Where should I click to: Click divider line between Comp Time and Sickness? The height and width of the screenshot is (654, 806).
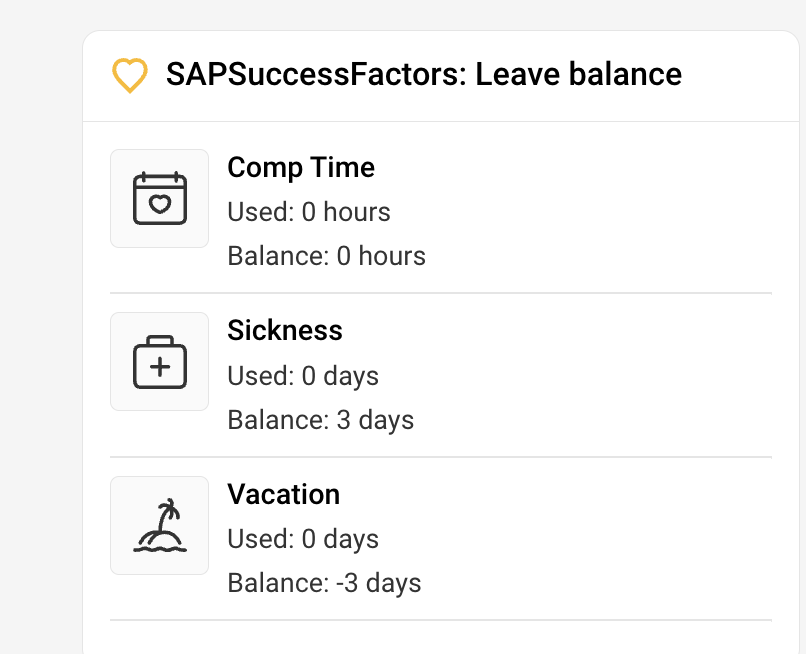440,293
